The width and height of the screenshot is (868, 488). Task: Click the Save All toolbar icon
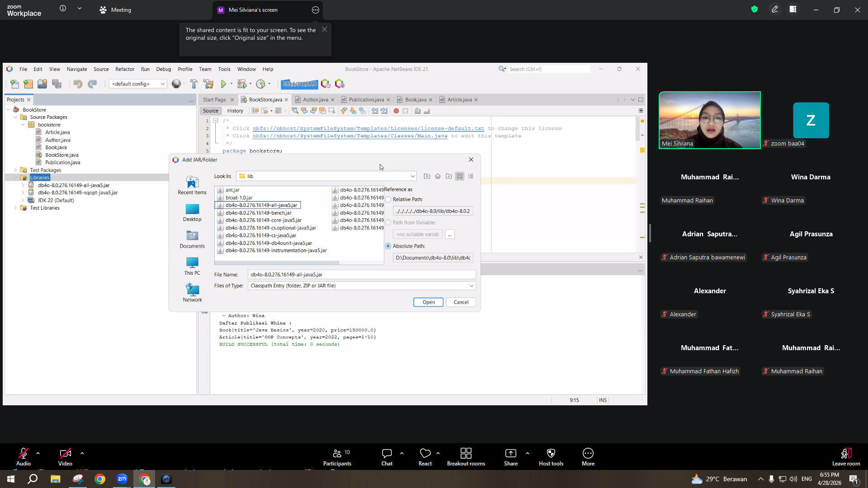pos(57,84)
